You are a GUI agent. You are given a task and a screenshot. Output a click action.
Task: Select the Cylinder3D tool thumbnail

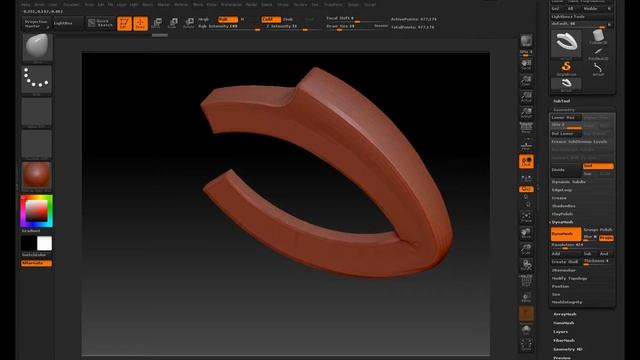[598, 37]
